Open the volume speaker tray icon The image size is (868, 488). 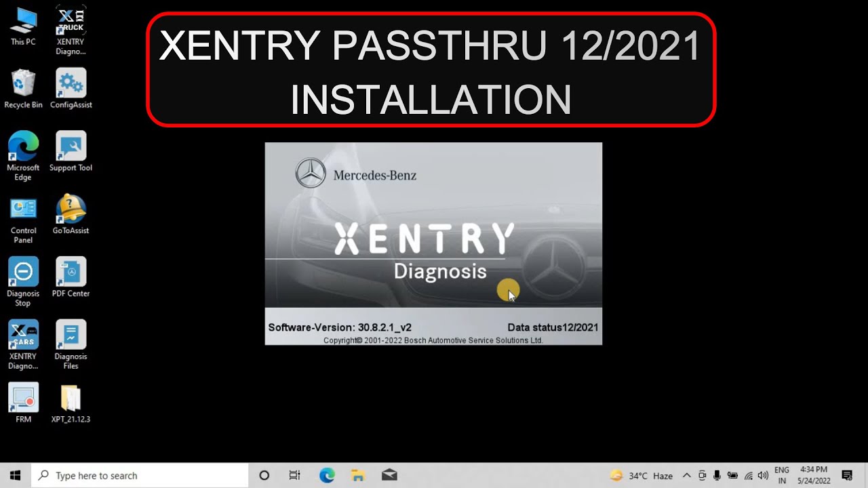tap(763, 476)
